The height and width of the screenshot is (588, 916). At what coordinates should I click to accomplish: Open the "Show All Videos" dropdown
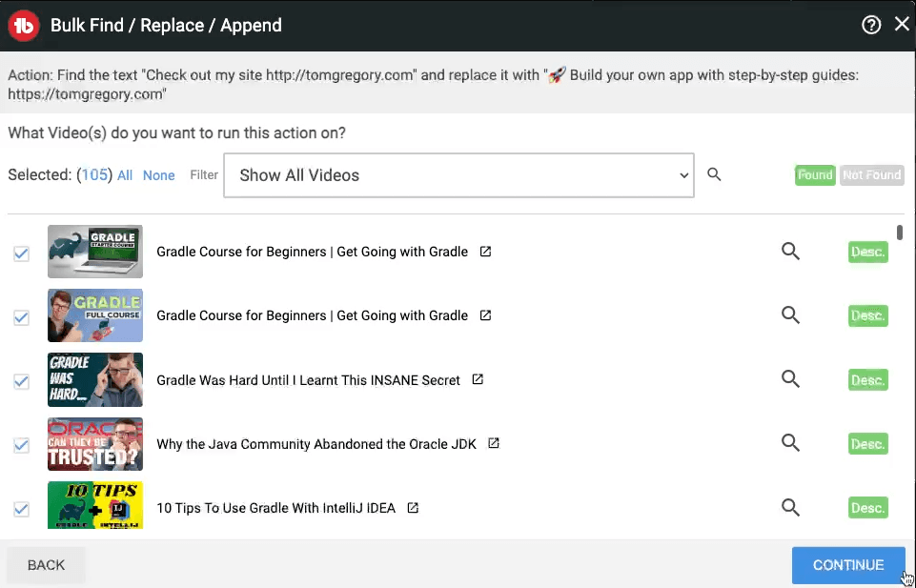[x=458, y=175]
